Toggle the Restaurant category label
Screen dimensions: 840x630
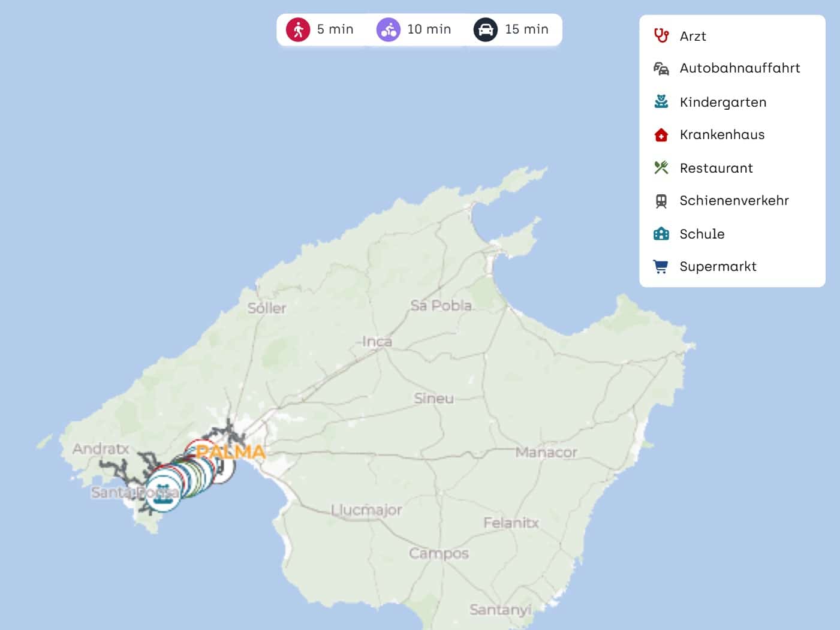pyautogui.click(x=716, y=168)
